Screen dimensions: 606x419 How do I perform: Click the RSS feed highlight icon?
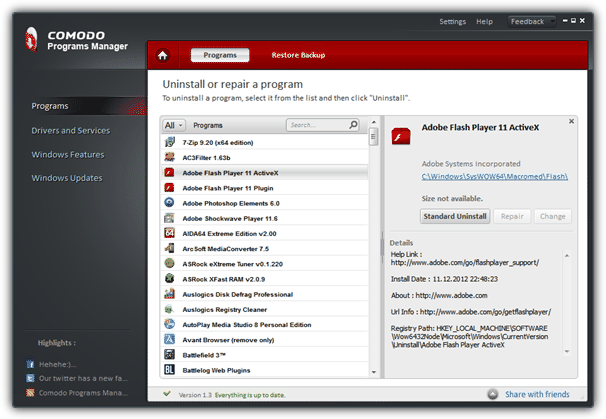[30, 393]
